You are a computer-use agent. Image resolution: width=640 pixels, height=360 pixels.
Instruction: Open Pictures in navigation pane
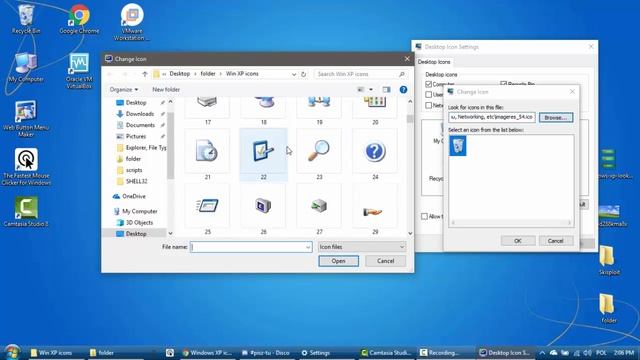(136, 136)
